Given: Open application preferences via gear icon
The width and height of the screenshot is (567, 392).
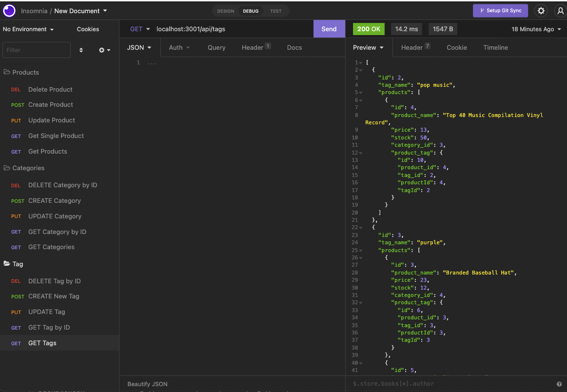Looking at the screenshot, I should coord(541,10).
